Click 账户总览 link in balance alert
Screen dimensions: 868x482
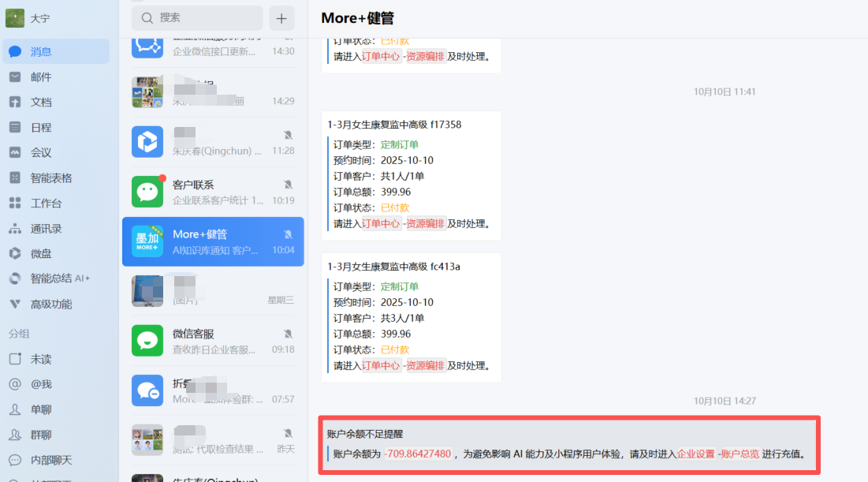tap(740, 454)
